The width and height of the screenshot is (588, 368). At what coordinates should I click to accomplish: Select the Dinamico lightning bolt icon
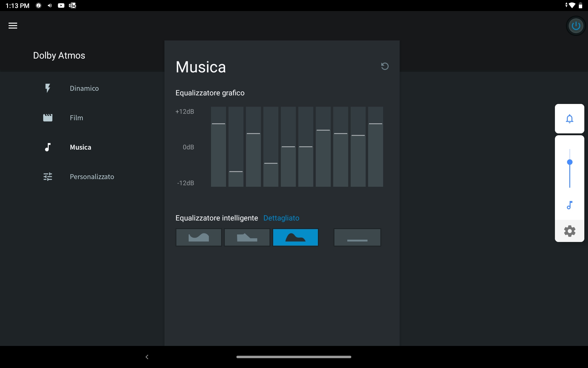tap(48, 88)
